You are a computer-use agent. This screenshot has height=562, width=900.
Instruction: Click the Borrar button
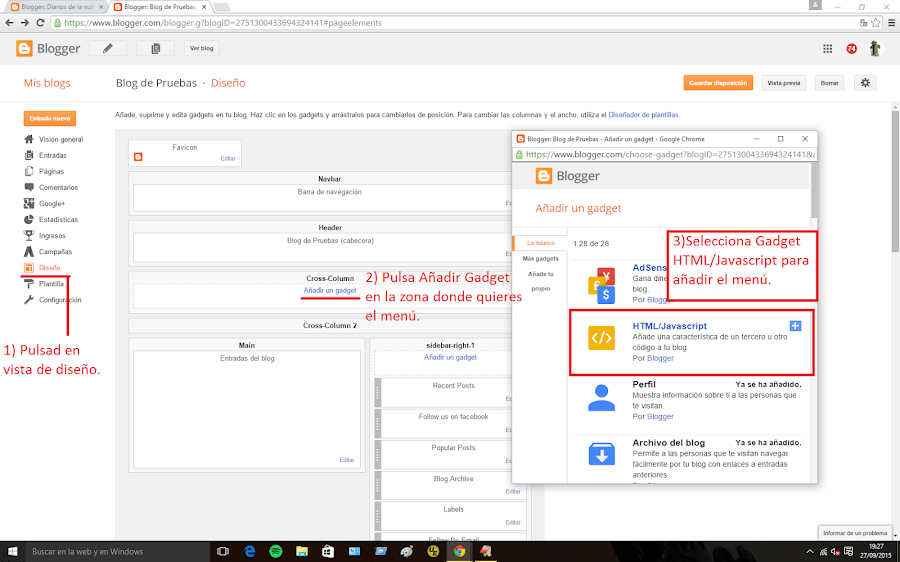pos(829,83)
